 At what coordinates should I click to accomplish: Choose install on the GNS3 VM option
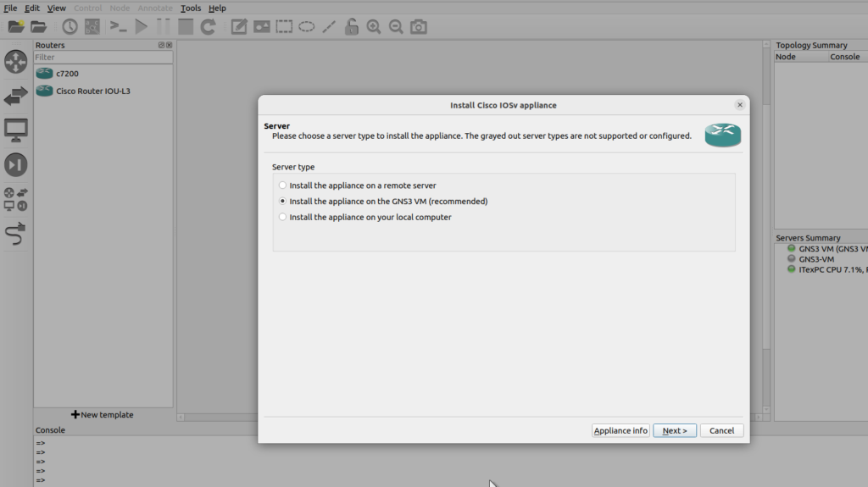[x=283, y=202]
